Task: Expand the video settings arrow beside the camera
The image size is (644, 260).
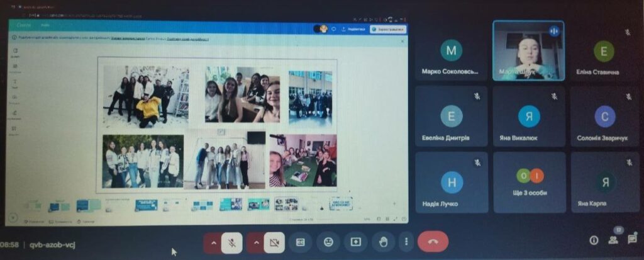Action: point(255,242)
